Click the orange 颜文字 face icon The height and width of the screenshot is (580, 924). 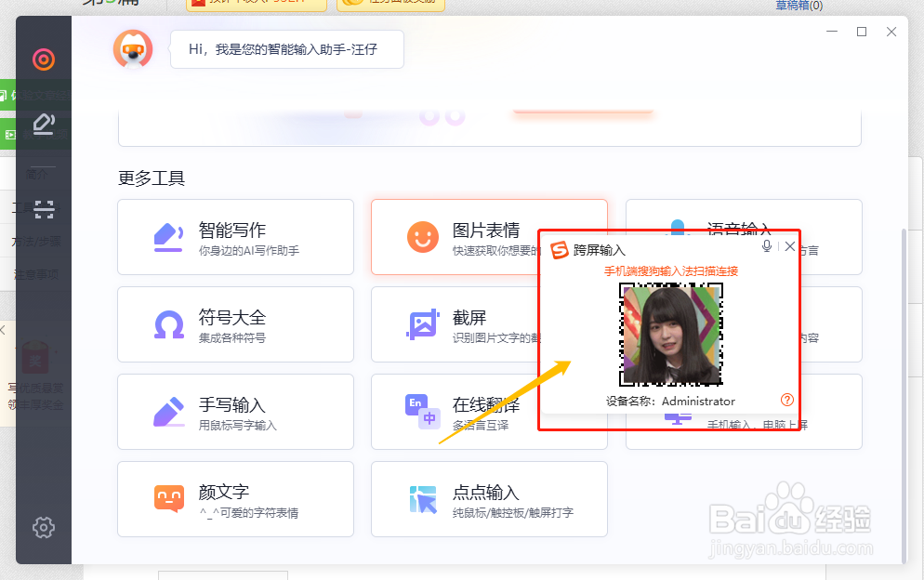click(168, 498)
